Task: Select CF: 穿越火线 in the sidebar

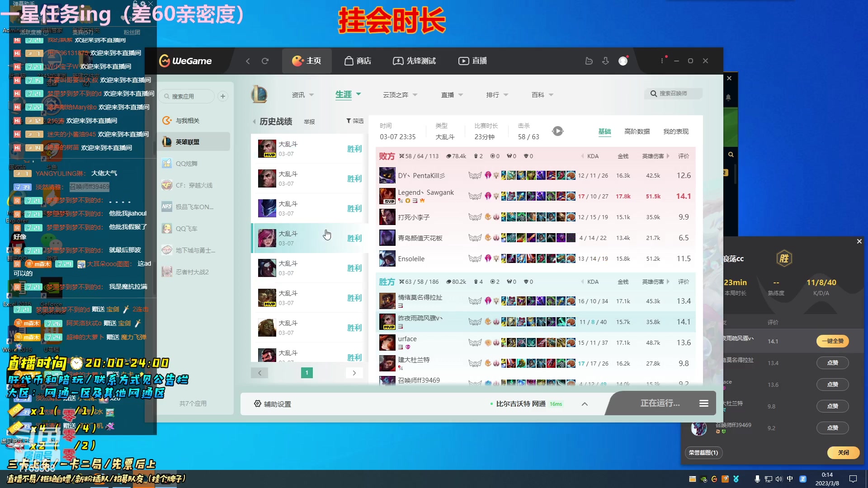Action: pyautogui.click(x=194, y=185)
